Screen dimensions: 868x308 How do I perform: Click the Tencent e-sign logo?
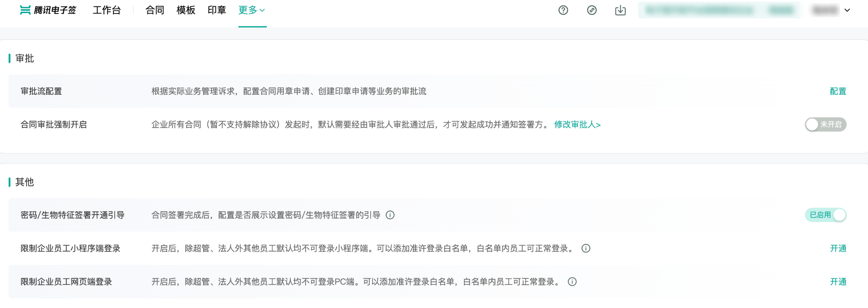[x=48, y=10]
